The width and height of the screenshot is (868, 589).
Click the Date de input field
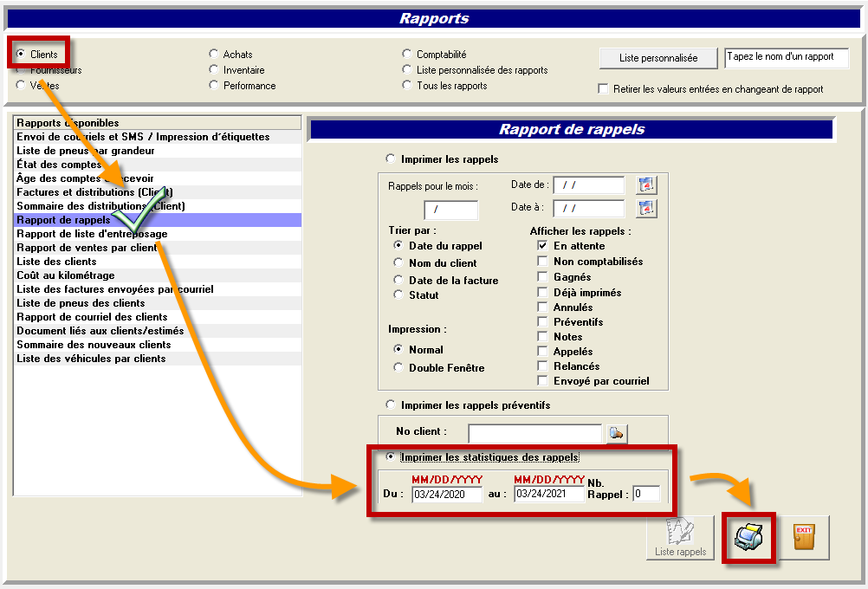click(588, 184)
